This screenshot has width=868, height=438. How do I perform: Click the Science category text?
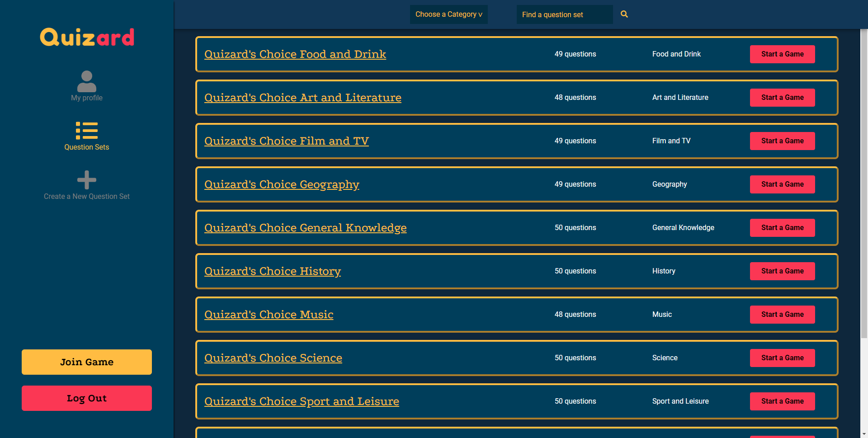tap(665, 358)
